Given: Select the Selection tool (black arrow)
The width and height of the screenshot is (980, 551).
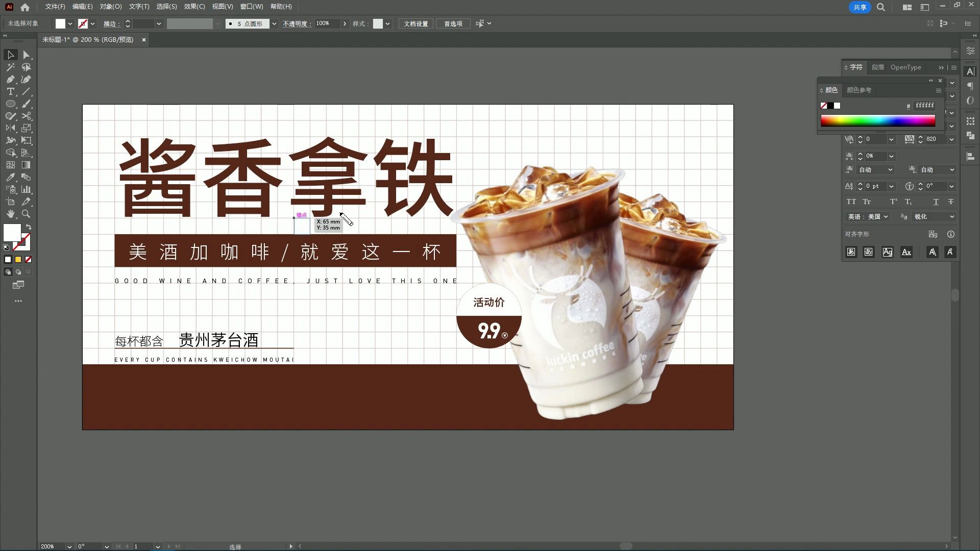Looking at the screenshot, I should (x=11, y=55).
